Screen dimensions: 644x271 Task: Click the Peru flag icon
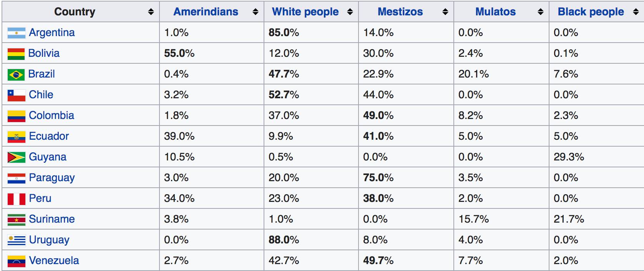(16, 199)
